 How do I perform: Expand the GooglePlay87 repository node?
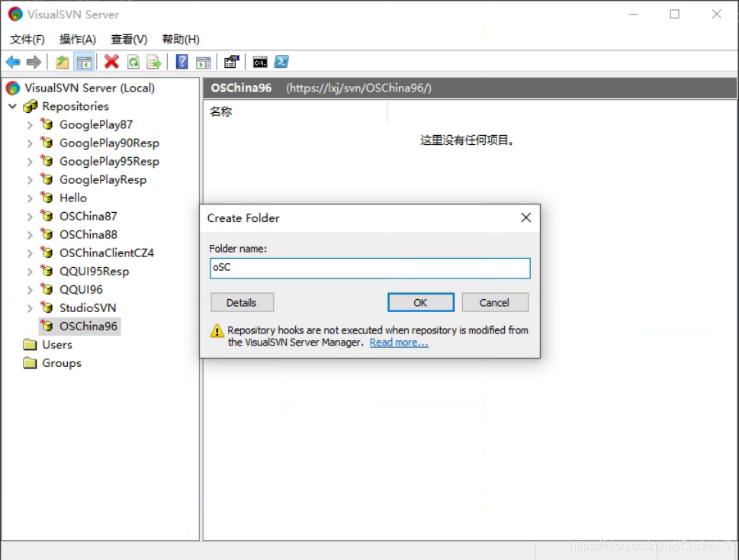click(30, 125)
